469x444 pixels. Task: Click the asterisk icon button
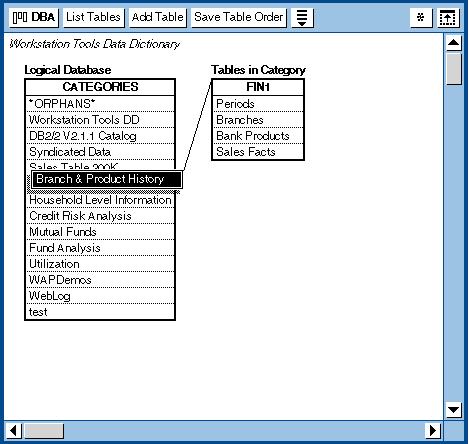[421, 17]
